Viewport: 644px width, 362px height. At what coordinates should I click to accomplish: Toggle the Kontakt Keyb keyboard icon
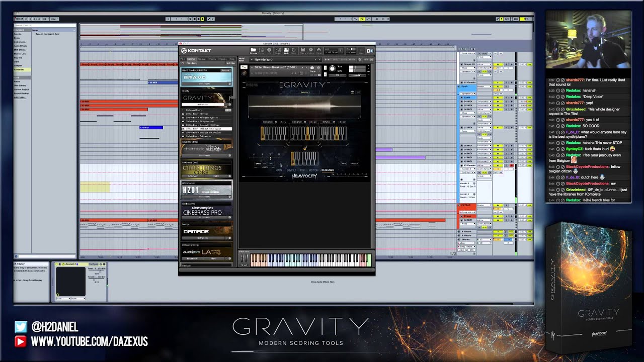click(286, 50)
